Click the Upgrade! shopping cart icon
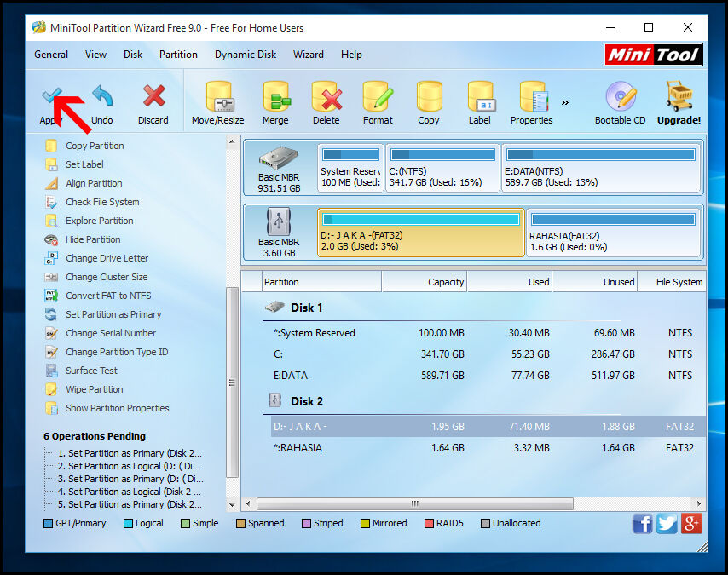This screenshot has width=728, height=575. point(679,95)
